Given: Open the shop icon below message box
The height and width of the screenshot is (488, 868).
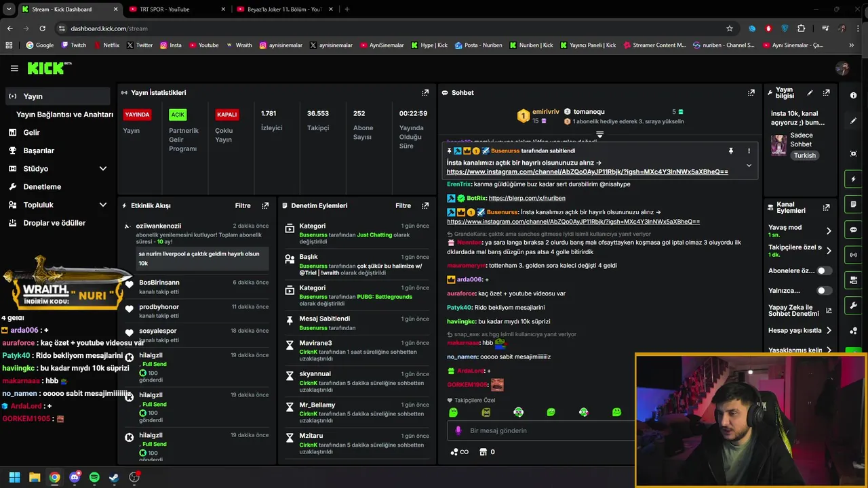Looking at the screenshot, I should 483,452.
